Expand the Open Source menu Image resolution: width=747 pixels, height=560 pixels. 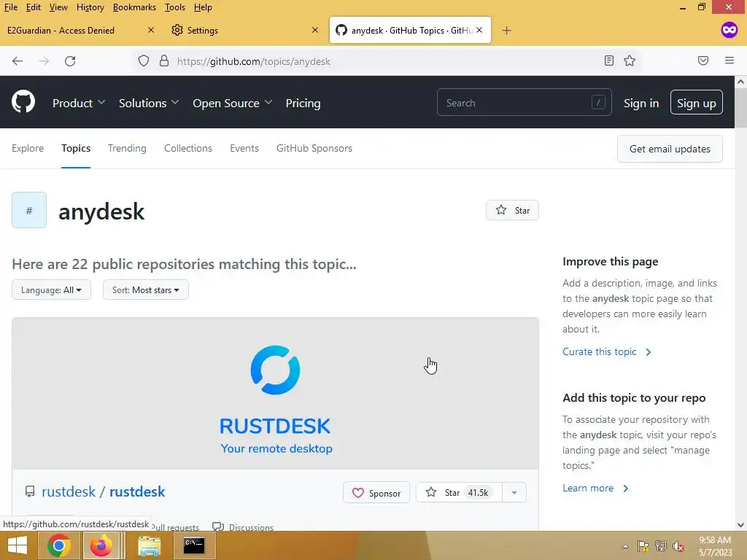pyautogui.click(x=233, y=103)
